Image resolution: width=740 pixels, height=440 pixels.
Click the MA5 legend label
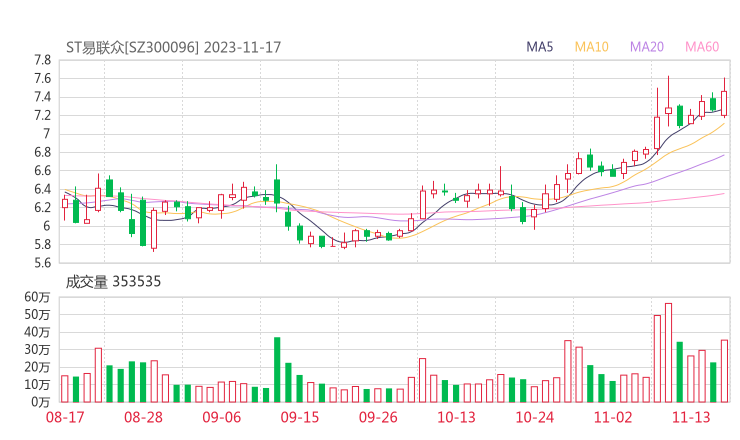click(539, 47)
